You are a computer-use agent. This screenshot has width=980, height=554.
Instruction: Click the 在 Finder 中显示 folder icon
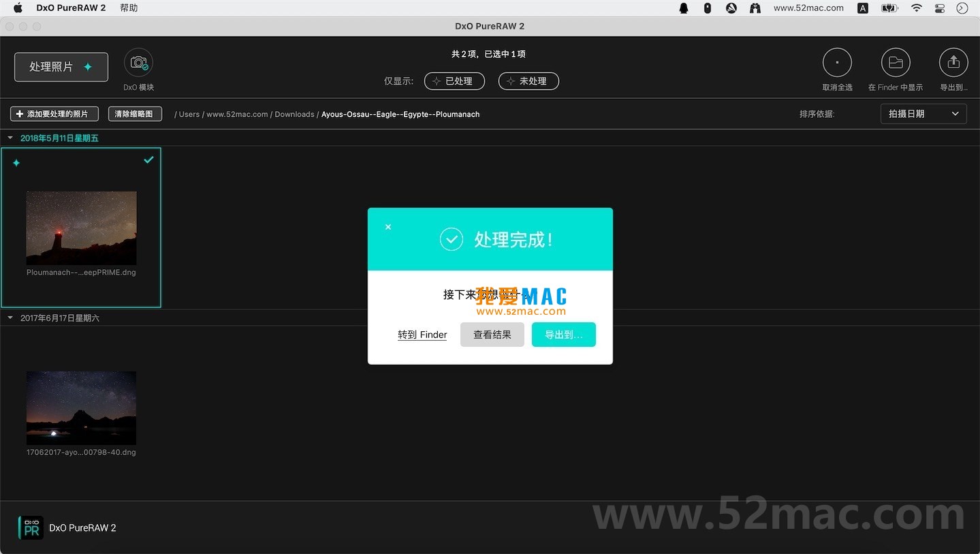coord(896,63)
